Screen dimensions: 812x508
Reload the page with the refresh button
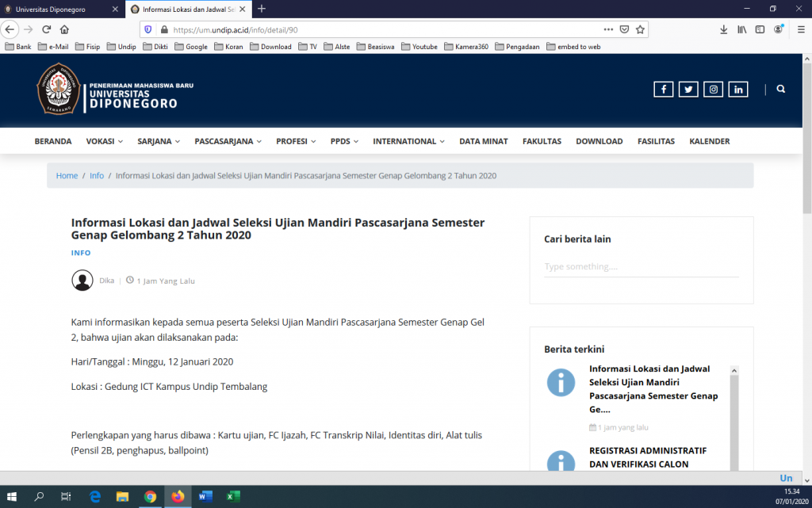pos(47,29)
